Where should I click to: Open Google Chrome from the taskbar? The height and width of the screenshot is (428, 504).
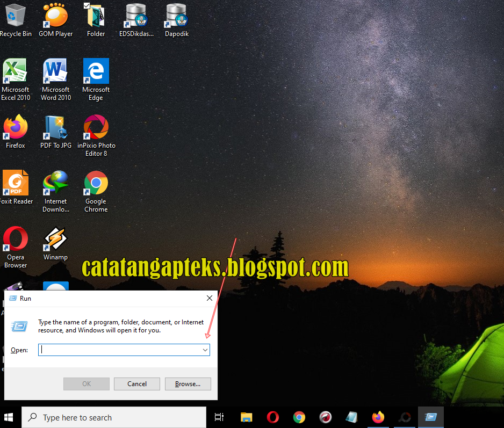pyautogui.click(x=299, y=417)
